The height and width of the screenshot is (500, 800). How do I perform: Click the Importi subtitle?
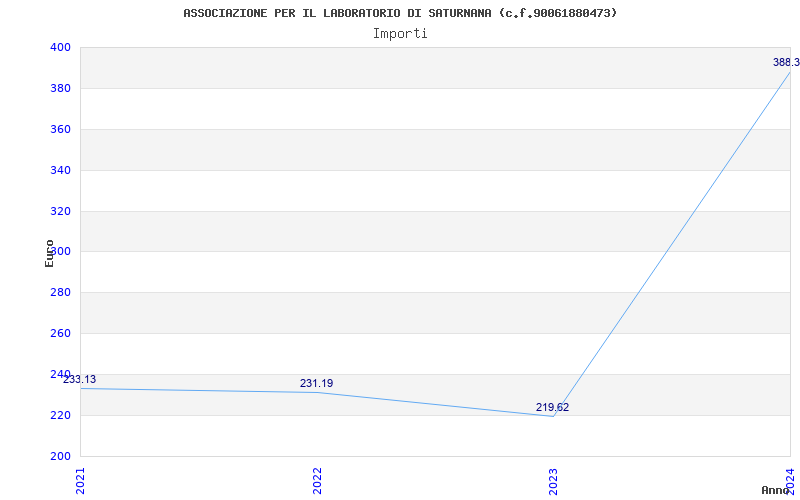(x=400, y=34)
